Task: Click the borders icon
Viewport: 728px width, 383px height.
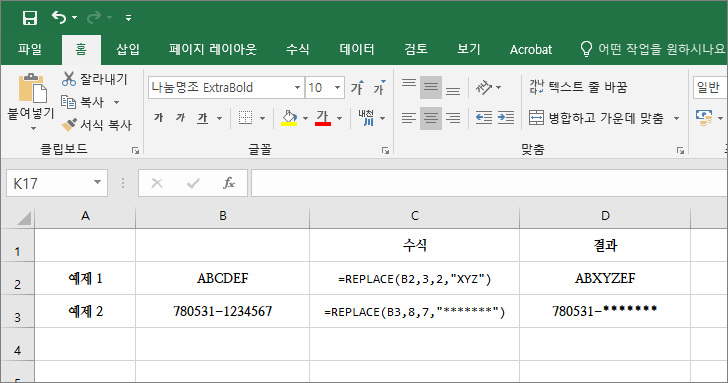Action: [x=246, y=118]
